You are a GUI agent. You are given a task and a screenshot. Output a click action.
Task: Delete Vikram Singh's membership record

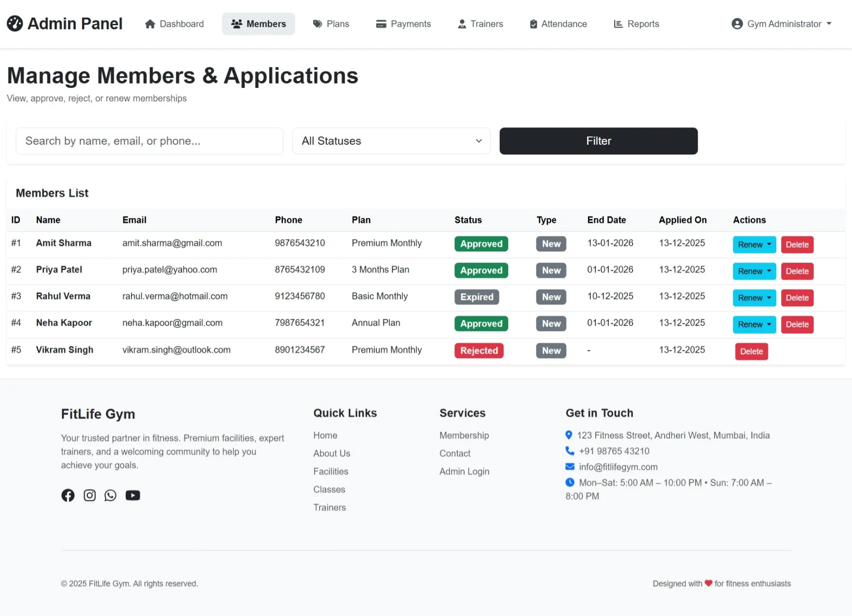751,351
